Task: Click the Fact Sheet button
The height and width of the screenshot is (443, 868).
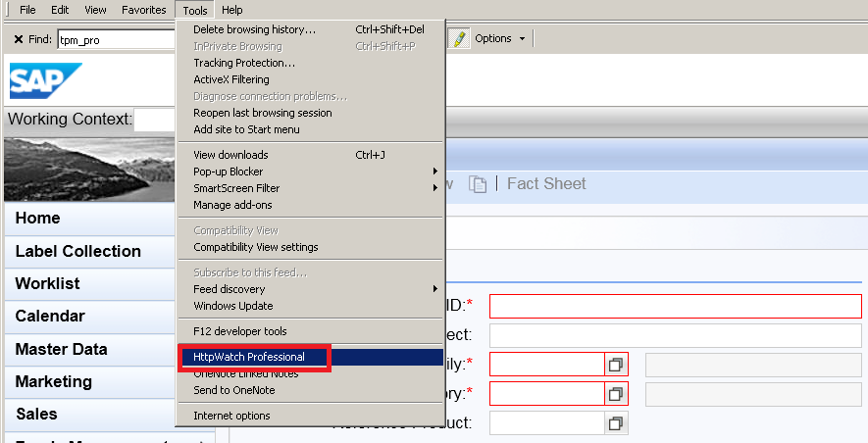Action: tap(546, 183)
